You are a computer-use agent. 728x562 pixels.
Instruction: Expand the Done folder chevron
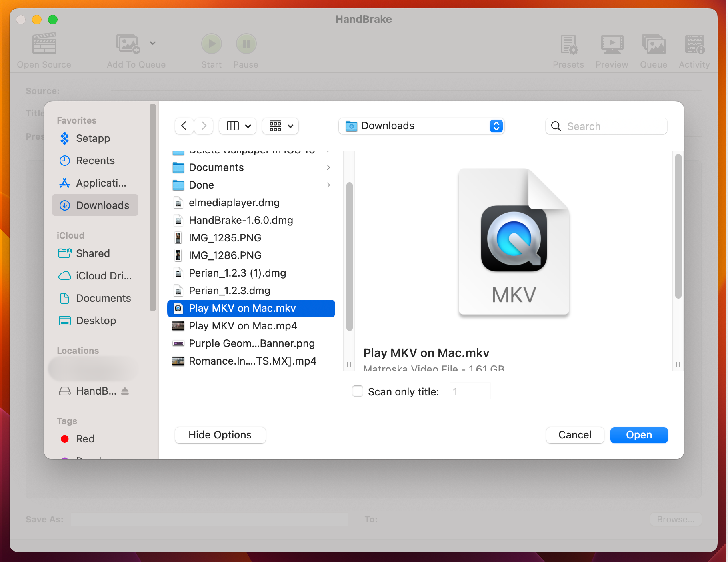pos(328,185)
